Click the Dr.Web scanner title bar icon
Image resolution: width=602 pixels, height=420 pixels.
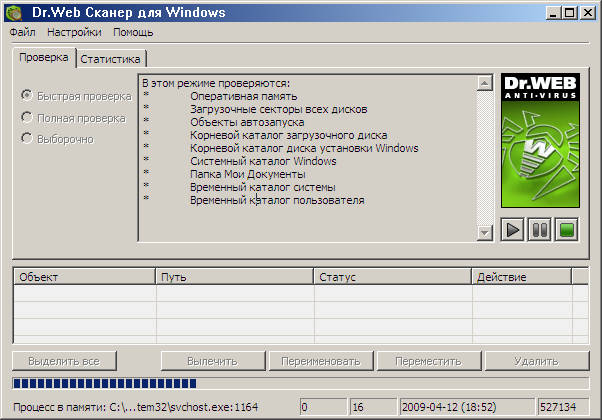point(15,13)
